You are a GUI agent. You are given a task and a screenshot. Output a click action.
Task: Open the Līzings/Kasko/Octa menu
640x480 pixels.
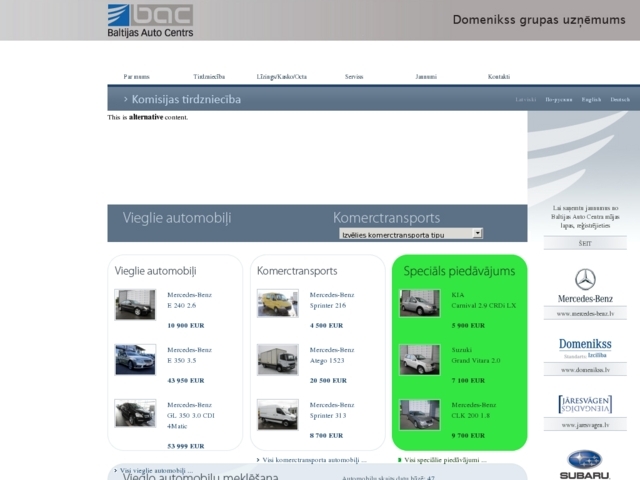282,77
